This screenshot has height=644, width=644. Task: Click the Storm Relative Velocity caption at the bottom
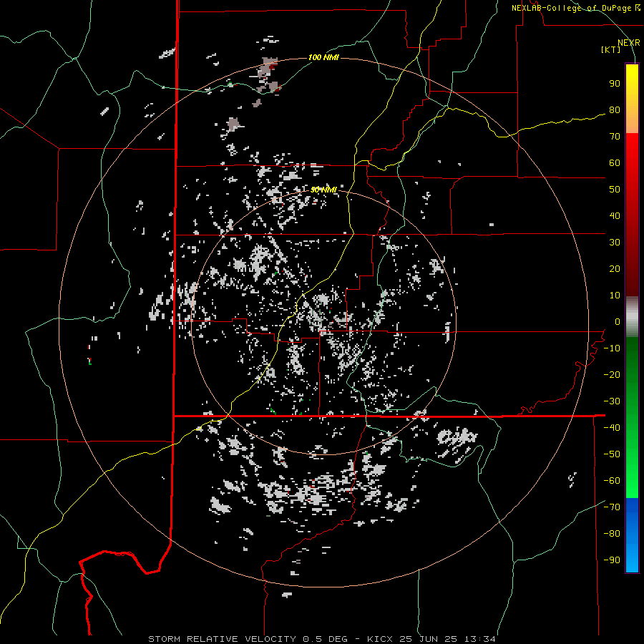tap(321, 639)
